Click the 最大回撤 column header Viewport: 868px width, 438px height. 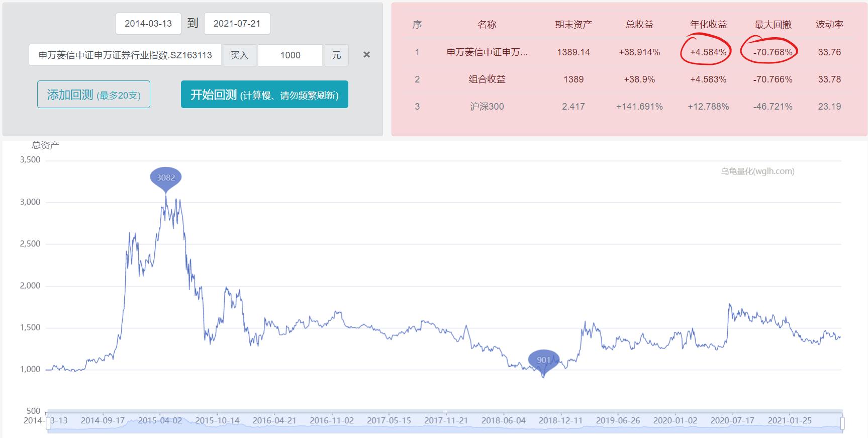tap(773, 24)
